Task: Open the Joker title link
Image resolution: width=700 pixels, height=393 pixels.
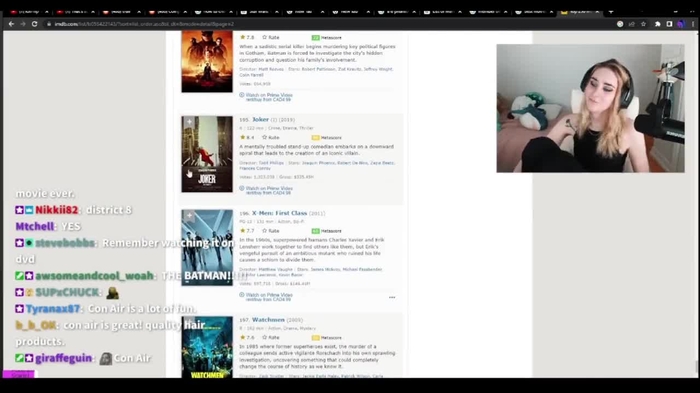Action: tap(260, 120)
